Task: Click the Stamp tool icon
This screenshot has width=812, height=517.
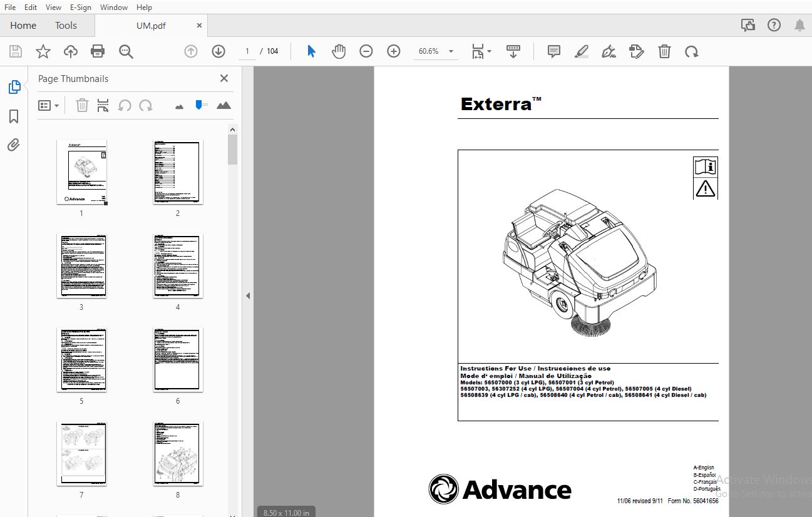Action: click(x=637, y=51)
